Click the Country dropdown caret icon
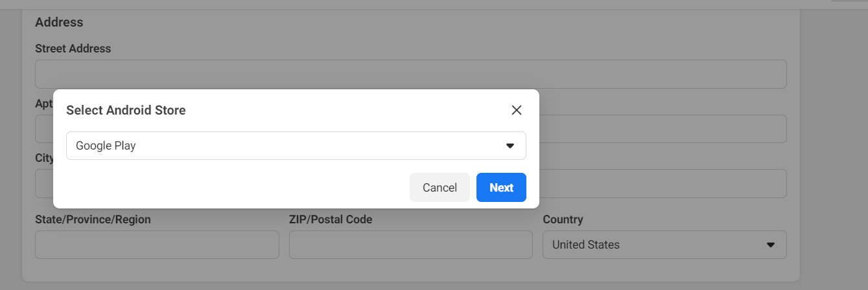This screenshot has width=868, height=290. [771, 245]
